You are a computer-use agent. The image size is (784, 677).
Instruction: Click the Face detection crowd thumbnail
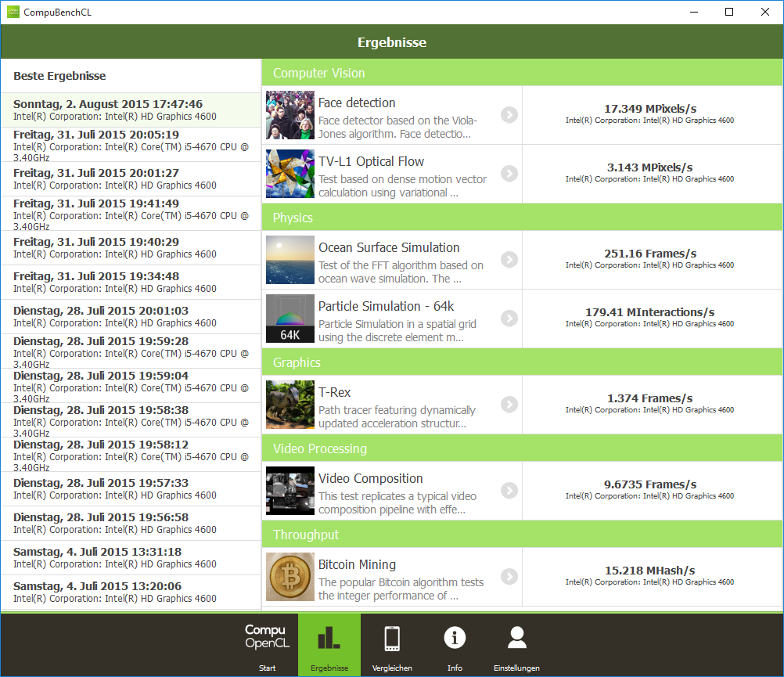[290, 115]
